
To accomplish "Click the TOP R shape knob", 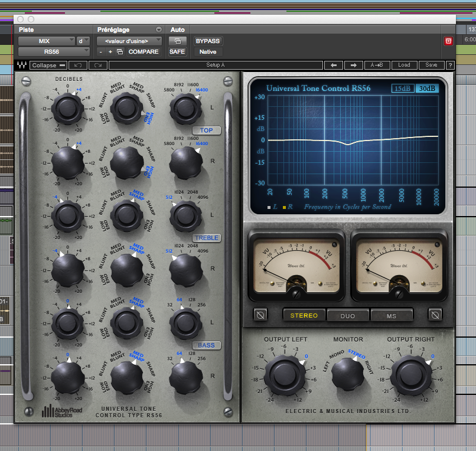I will pyautogui.click(x=126, y=163).
